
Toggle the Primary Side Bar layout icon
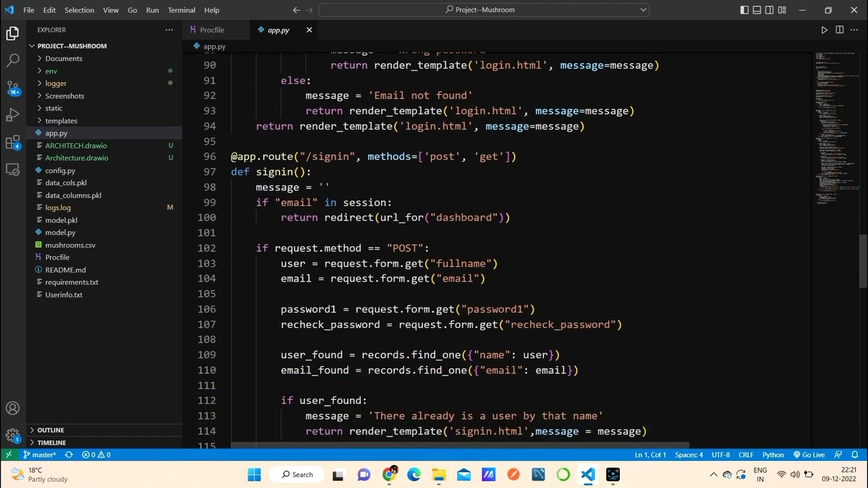[745, 10]
